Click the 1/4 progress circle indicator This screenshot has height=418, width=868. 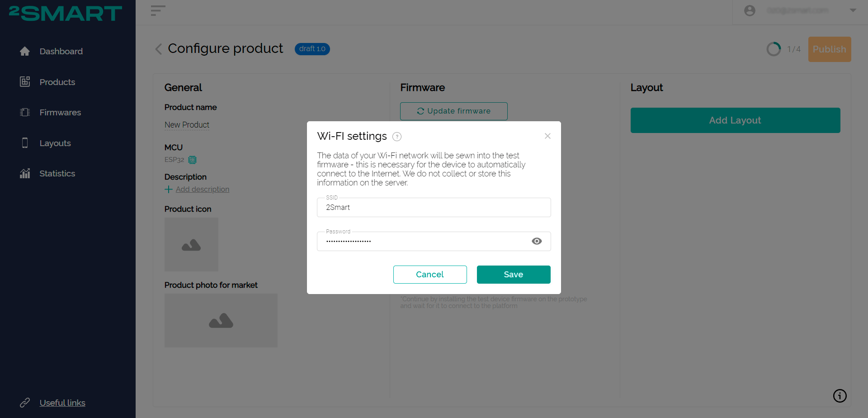(774, 49)
